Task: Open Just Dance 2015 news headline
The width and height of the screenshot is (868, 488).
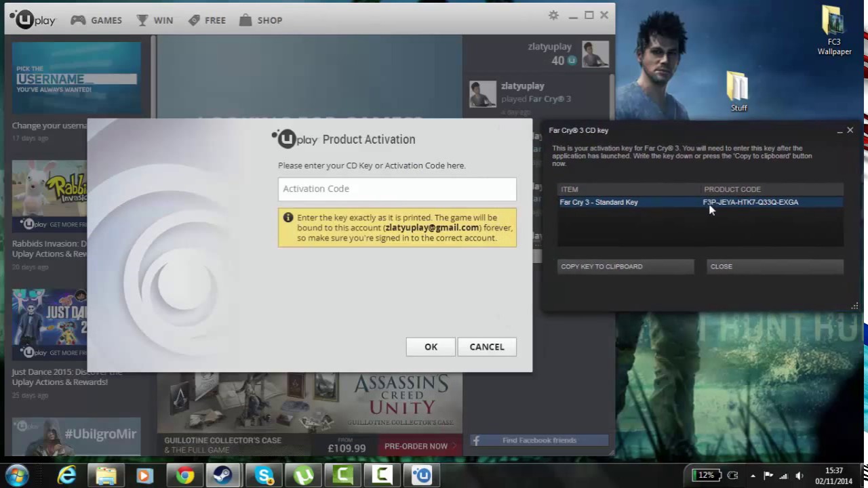Action: click(66, 377)
